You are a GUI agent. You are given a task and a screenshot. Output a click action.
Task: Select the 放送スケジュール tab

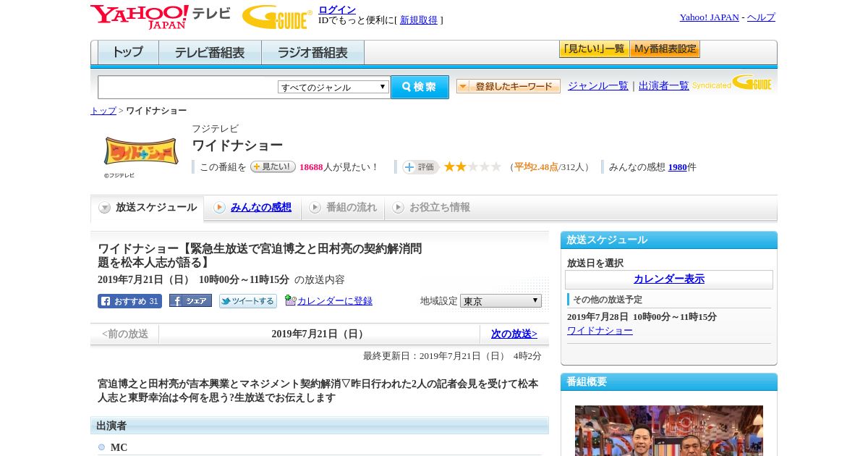(147, 208)
